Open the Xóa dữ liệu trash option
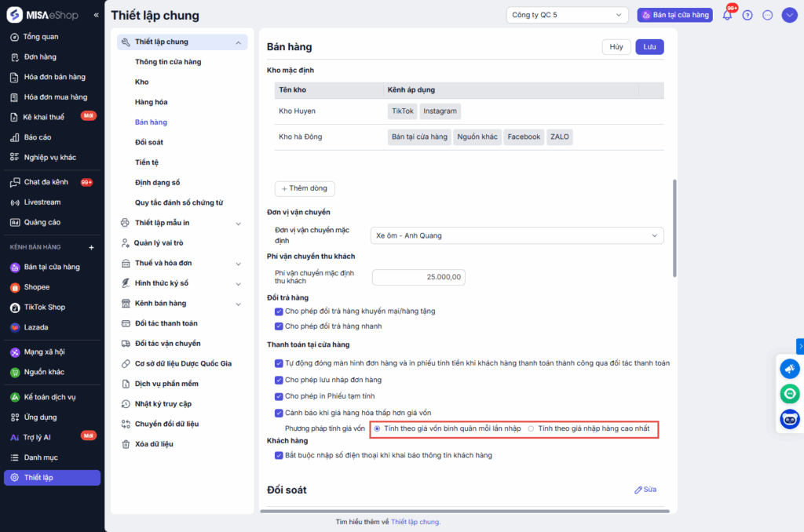Screen dimensions: 804x532 153,444
